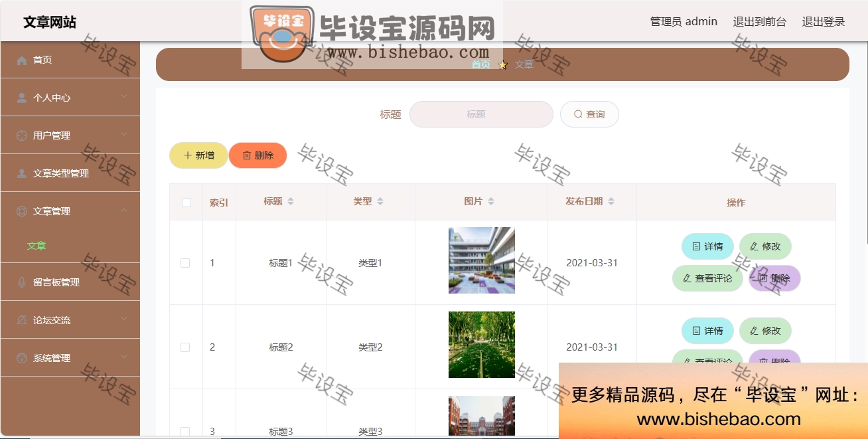The width and height of the screenshot is (868, 439).
Task: Collapse the 文章管理 menu chevron
Action: [124, 211]
